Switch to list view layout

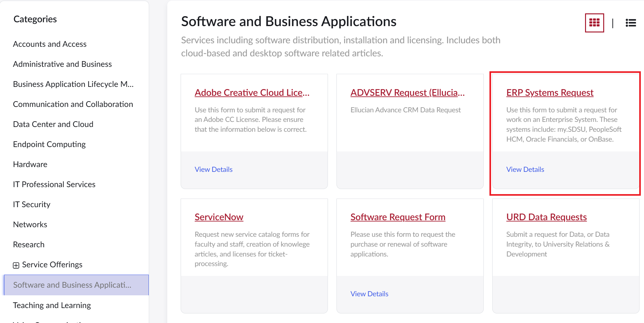click(631, 23)
